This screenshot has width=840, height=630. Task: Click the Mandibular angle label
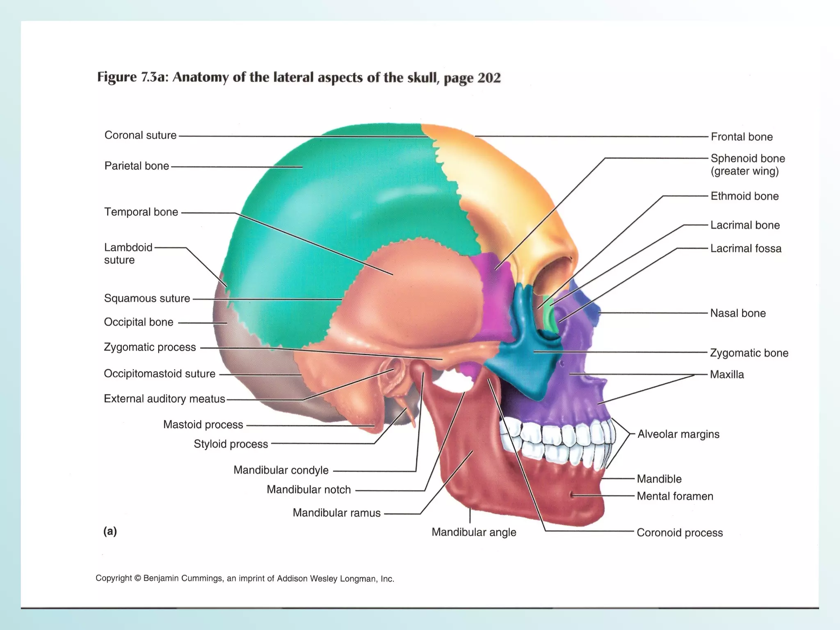pos(474,532)
